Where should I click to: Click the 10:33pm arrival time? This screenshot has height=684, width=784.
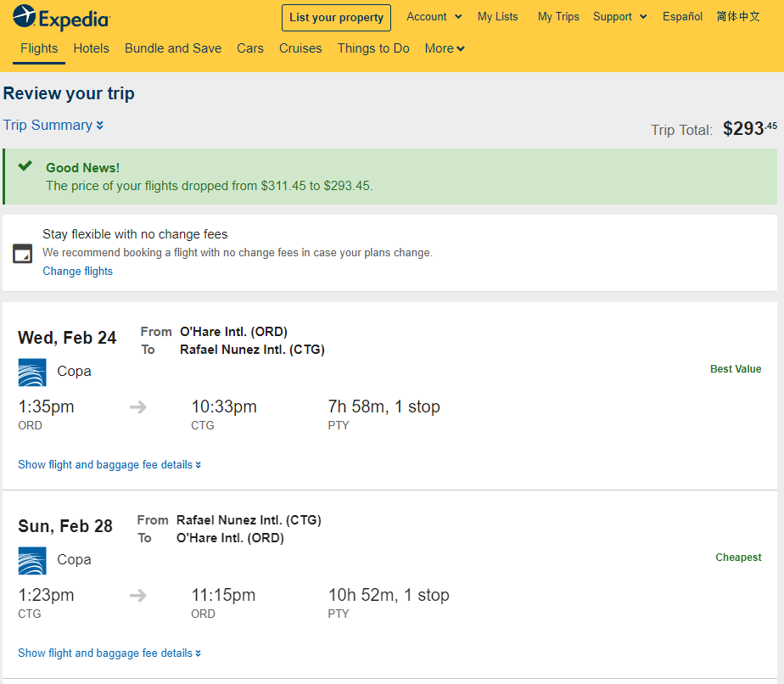tap(224, 406)
